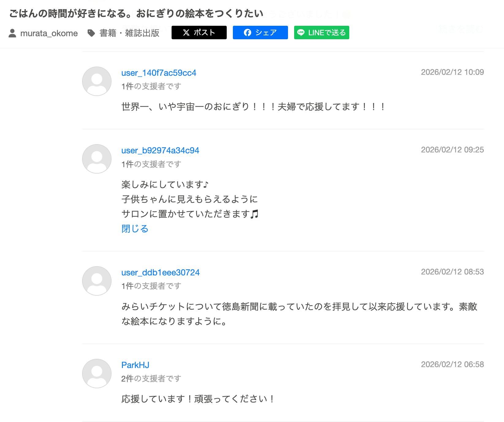Open the 書籍・雑誌出版 category
Viewport: 504px width, 422px height.
[x=129, y=33]
